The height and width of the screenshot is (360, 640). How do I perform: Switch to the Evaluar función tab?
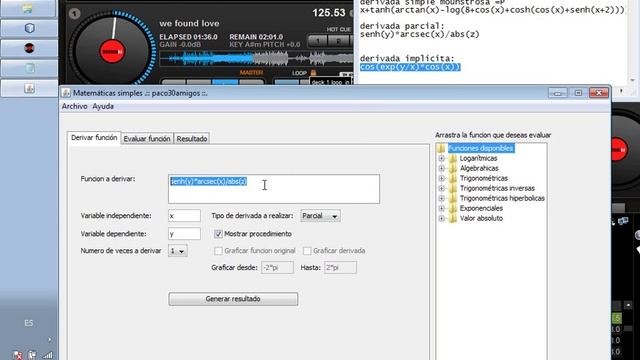coord(147,139)
